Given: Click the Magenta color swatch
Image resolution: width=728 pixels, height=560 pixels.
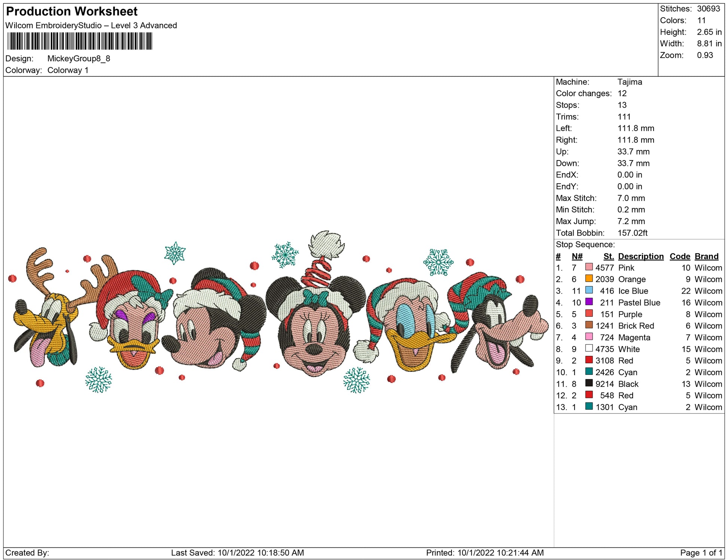Looking at the screenshot, I should pos(589,337).
